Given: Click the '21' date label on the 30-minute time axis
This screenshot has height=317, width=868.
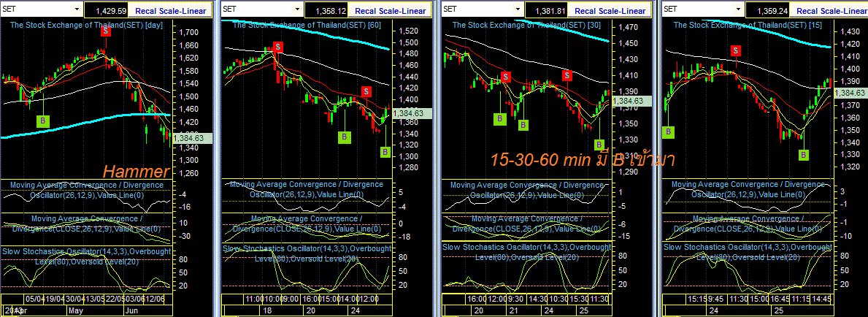Looking at the screenshot, I should (x=513, y=311).
